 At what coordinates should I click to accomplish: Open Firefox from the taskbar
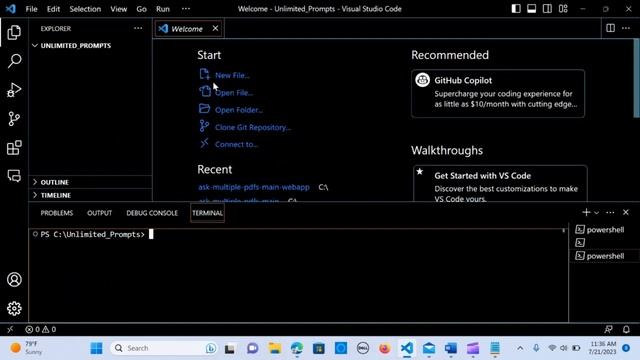(384, 348)
